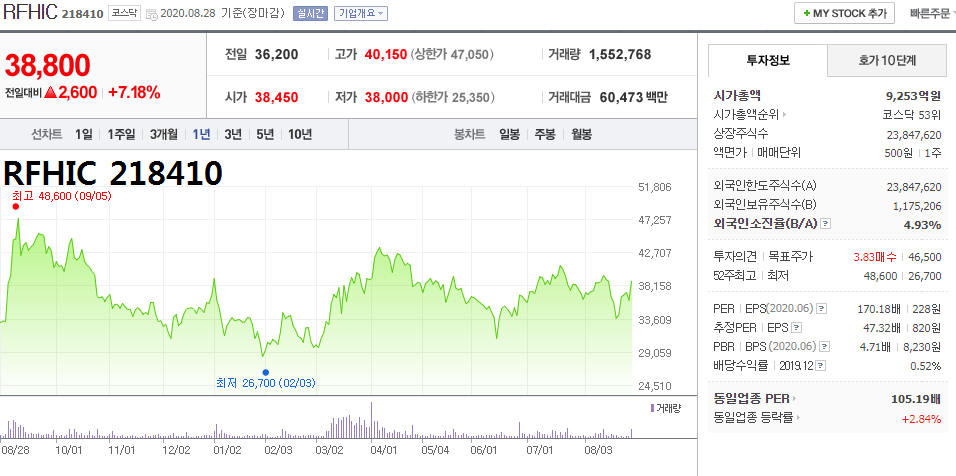Image resolution: width=956 pixels, height=476 pixels.
Task: Click the 전일 36,200 value
Action: pos(277,54)
